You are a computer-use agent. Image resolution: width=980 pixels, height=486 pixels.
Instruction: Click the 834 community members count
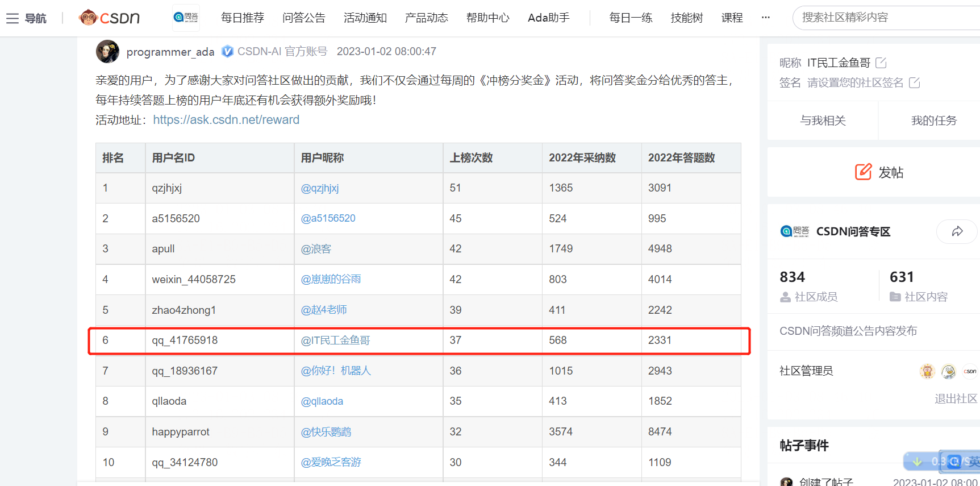pos(793,277)
